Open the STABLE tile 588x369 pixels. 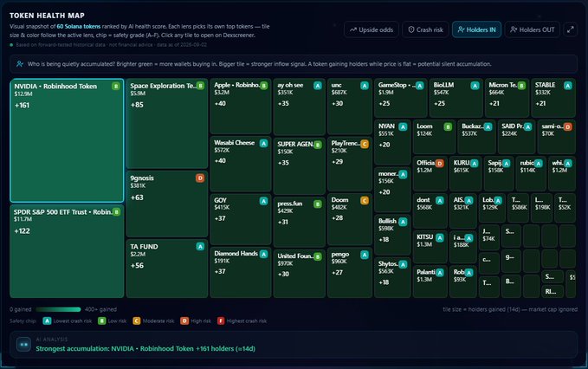tap(553, 98)
